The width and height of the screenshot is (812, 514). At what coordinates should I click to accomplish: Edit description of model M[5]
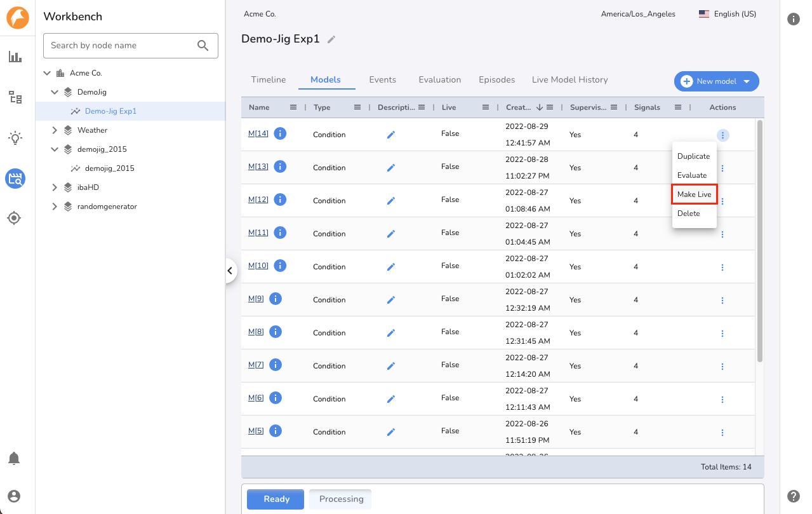click(x=391, y=432)
